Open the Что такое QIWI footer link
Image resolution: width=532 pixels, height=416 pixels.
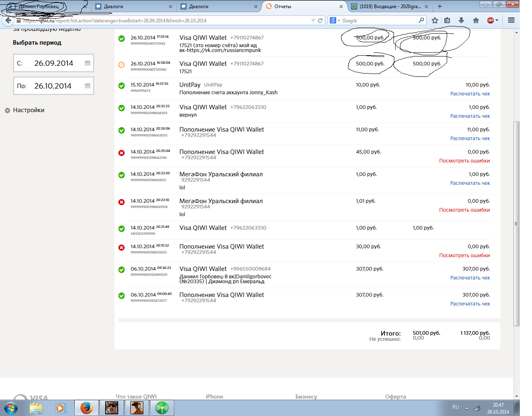click(x=136, y=396)
